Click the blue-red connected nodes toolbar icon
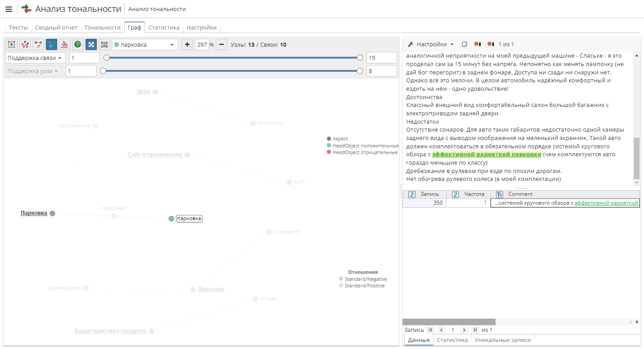The width and height of the screenshot is (644, 349). click(25, 44)
